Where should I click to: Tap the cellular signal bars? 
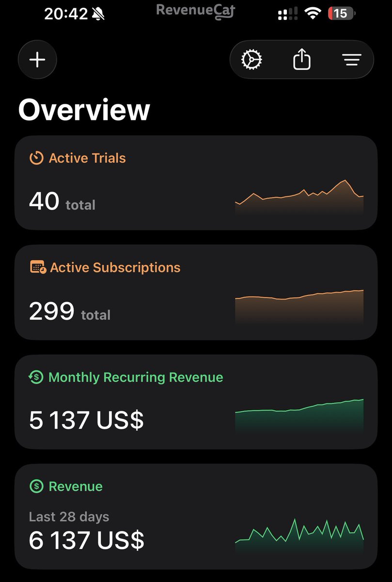(x=288, y=14)
